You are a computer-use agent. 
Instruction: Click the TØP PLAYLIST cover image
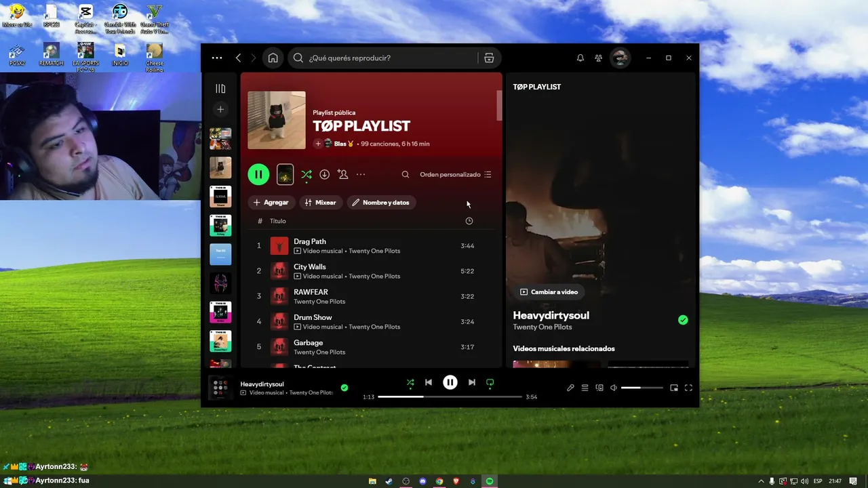[277, 120]
